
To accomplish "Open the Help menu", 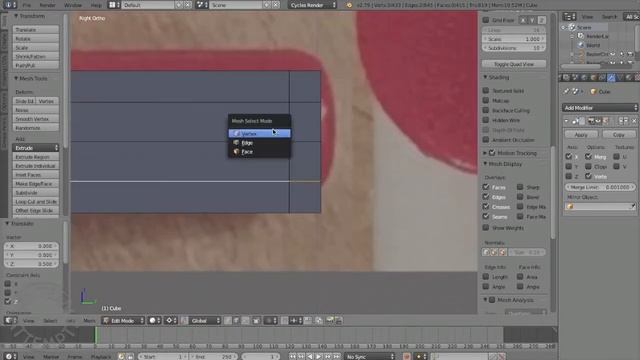I will (96, 5).
